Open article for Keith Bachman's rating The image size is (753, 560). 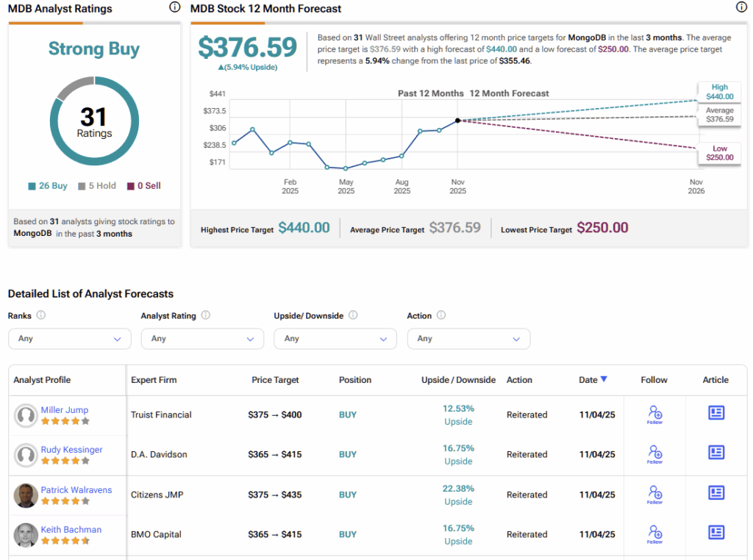coord(716,532)
